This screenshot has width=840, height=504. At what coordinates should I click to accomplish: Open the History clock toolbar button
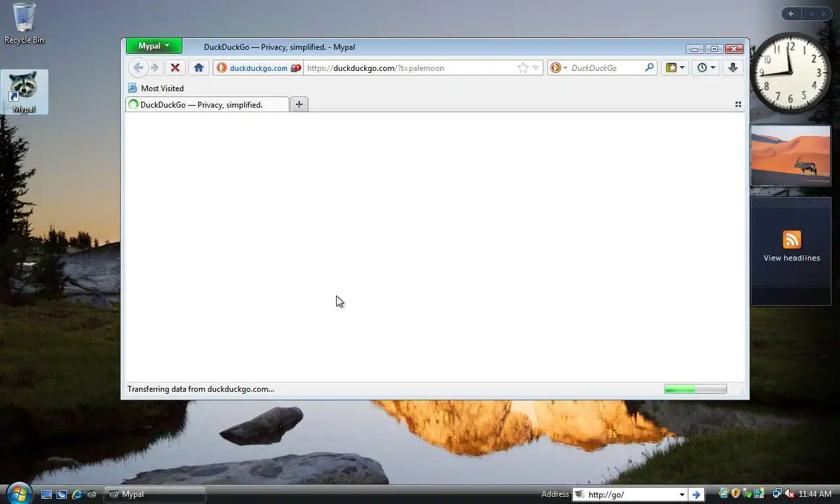coord(706,68)
